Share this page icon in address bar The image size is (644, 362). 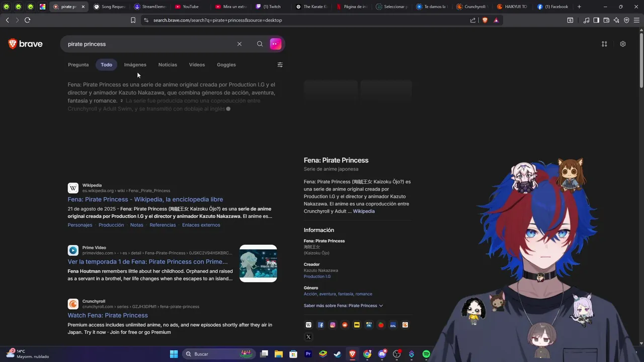473,20
